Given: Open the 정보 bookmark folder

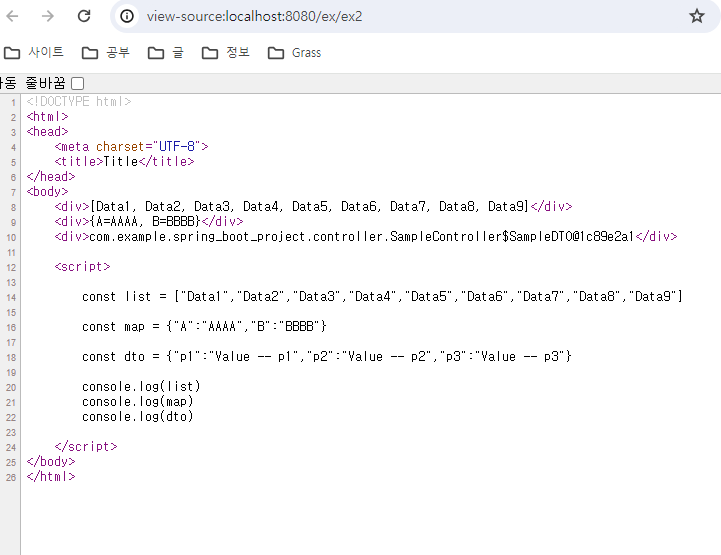Looking at the screenshot, I should (x=226, y=52).
